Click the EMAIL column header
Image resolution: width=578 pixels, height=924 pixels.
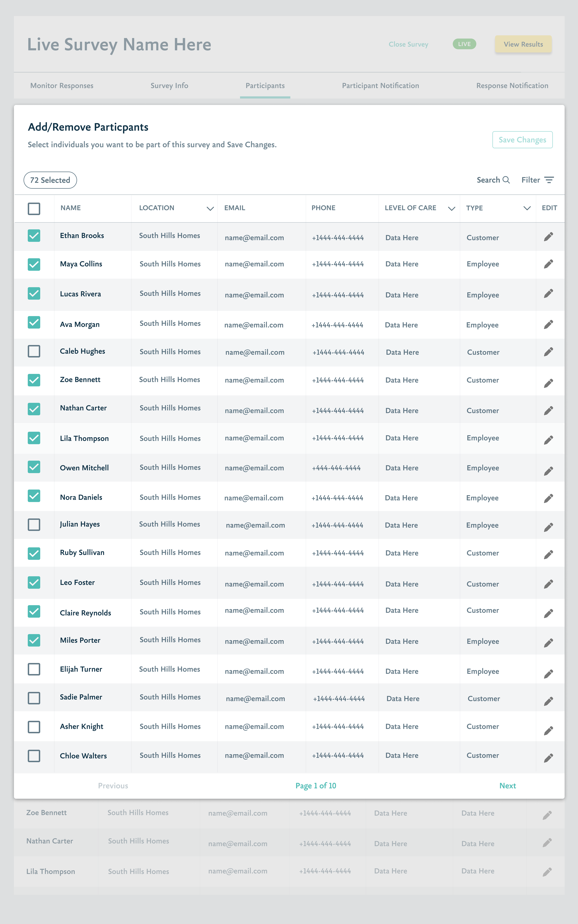point(235,208)
